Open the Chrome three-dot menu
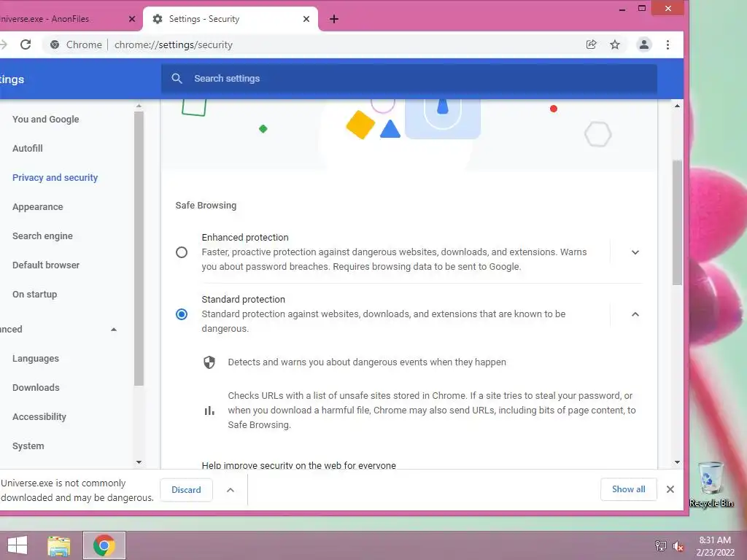This screenshot has width=747, height=560. pos(668,44)
